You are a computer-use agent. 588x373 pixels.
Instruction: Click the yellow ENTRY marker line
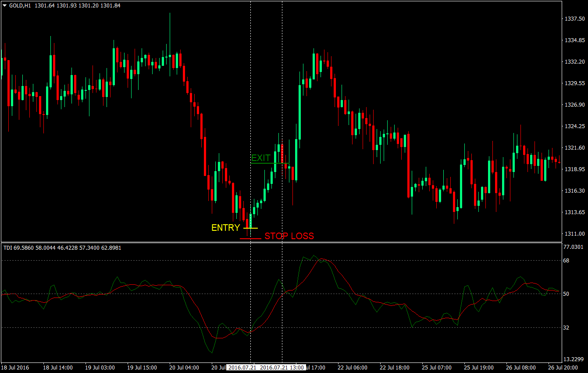click(250, 228)
